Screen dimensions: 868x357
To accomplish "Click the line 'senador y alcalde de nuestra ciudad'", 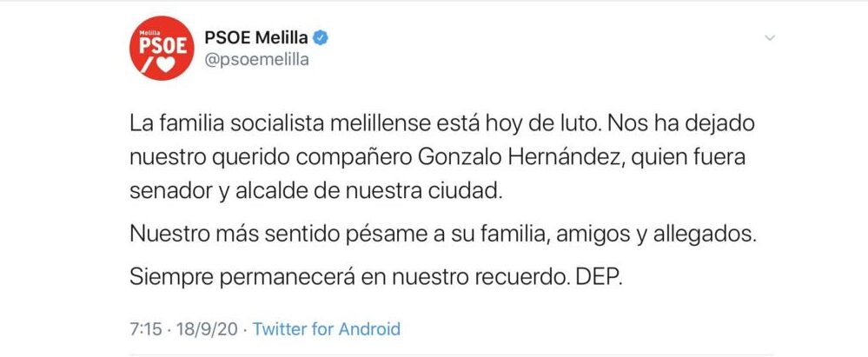I will (318, 191).
